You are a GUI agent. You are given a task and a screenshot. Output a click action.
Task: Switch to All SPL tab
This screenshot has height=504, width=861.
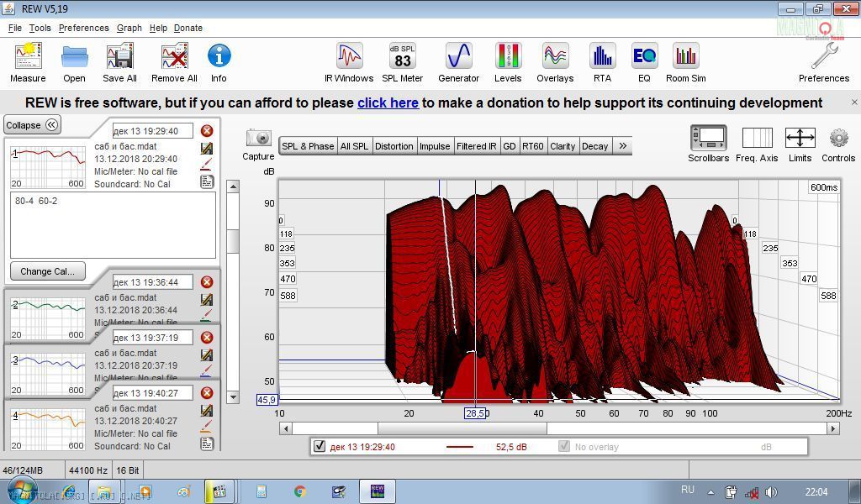click(x=354, y=146)
